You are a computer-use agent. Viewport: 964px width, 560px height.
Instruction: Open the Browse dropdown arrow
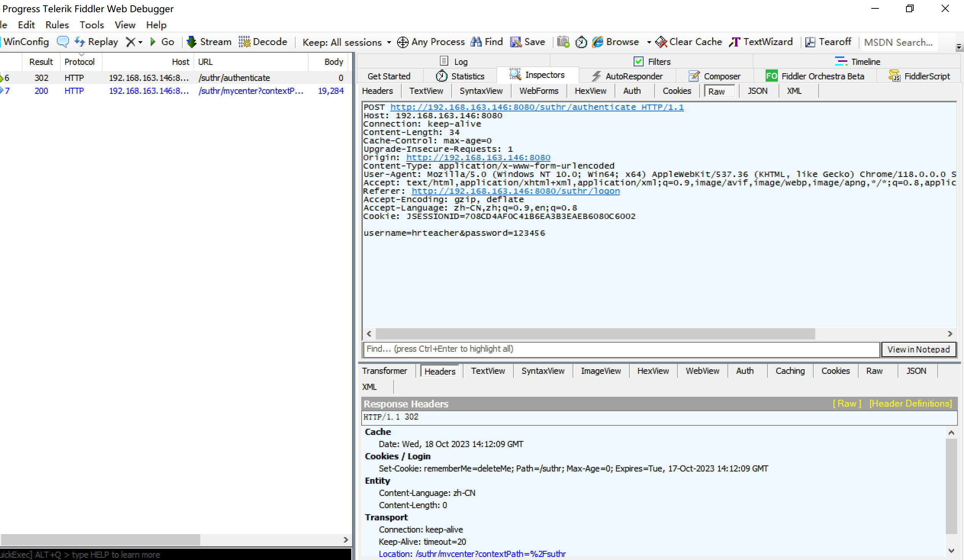[649, 42]
